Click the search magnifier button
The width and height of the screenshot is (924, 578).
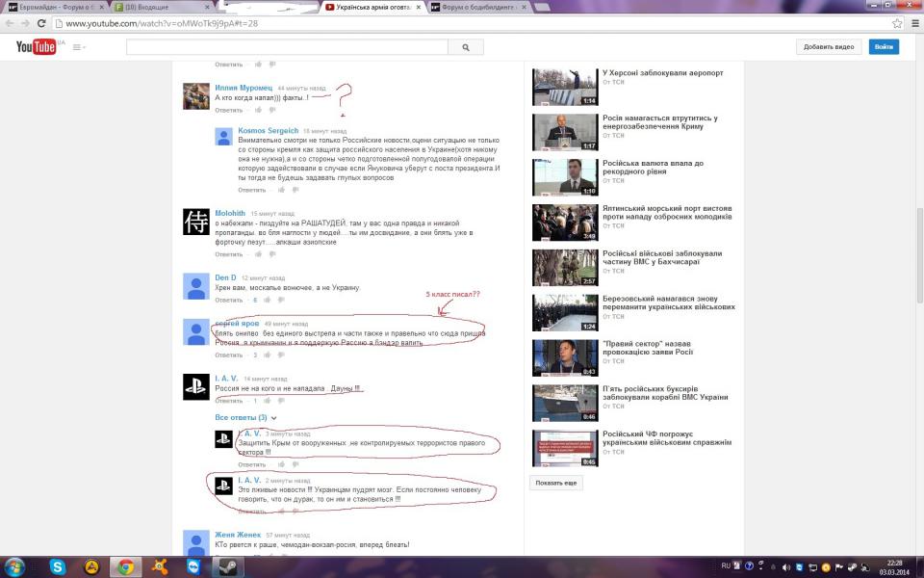click(x=465, y=47)
